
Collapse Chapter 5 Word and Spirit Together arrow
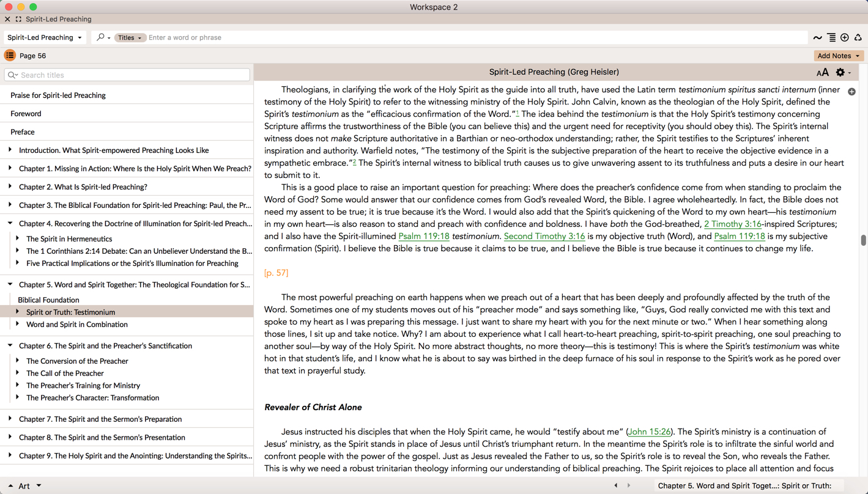[10, 284]
